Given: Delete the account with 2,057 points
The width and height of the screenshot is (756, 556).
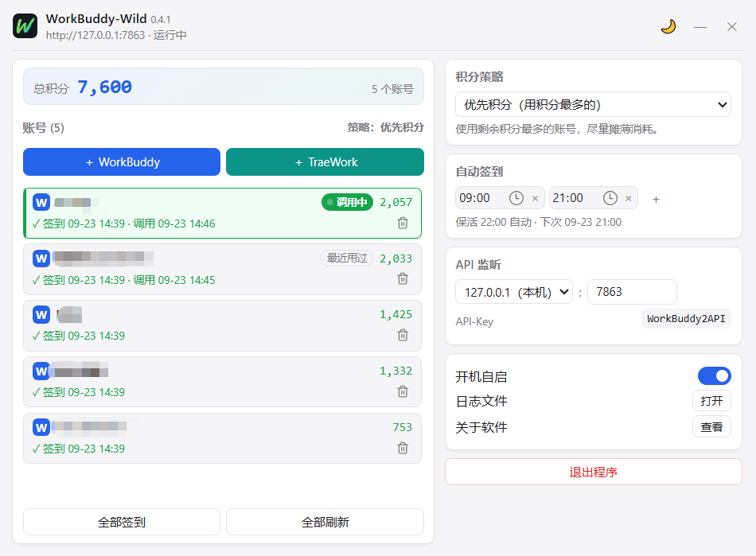Looking at the screenshot, I should click(x=403, y=223).
